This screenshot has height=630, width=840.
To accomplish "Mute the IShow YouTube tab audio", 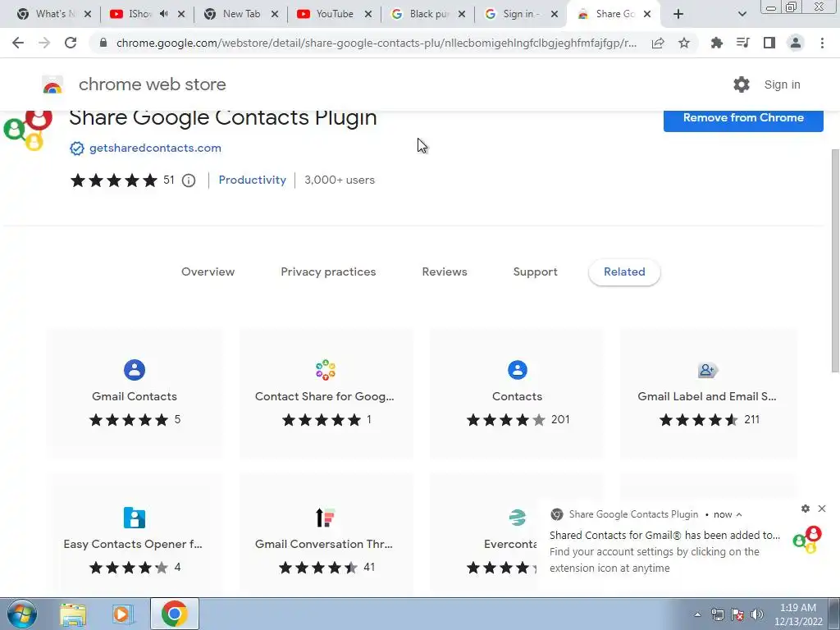I will [164, 14].
